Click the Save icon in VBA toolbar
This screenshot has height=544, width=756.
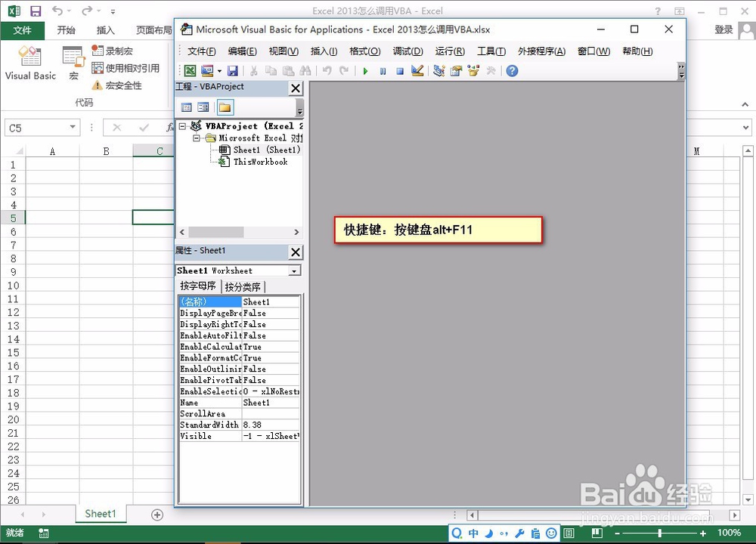pos(232,71)
